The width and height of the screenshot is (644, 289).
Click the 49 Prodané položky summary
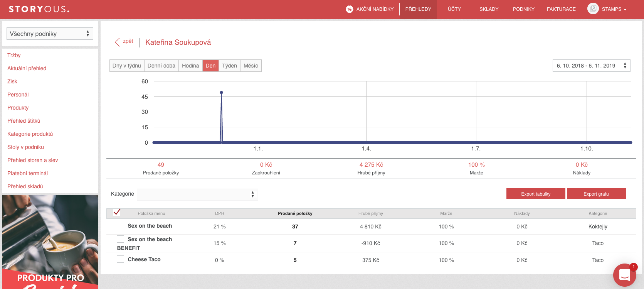(x=161, y=165)
